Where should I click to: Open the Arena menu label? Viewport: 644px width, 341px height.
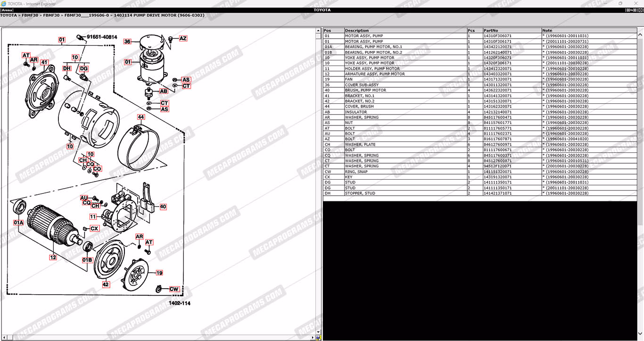pyautogui.click(x=7, y=10)
